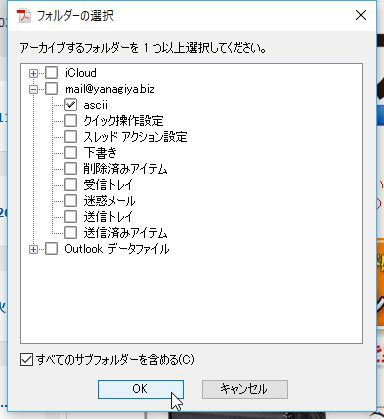
Task: Click the OK button
Action: (x=141, y=389)
